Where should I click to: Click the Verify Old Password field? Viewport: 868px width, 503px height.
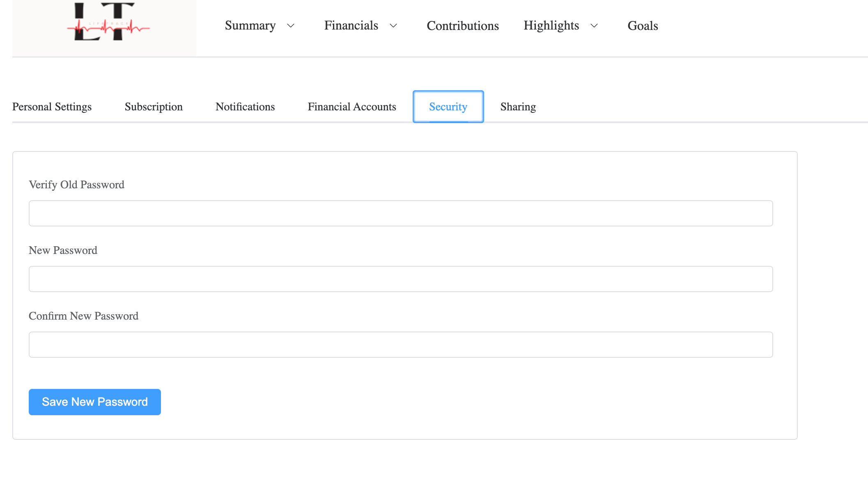pyautogui.click(x=401, y=213)
